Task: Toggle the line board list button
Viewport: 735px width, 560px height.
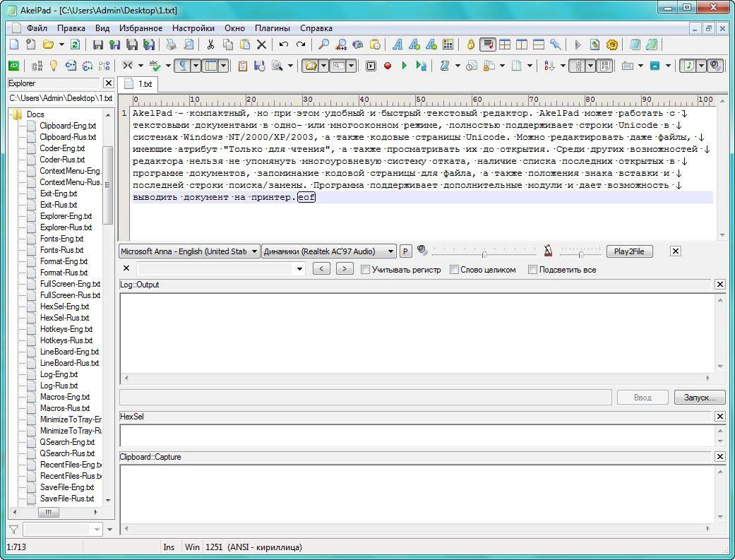Action: pyautogui.click(x=211, y=66)
